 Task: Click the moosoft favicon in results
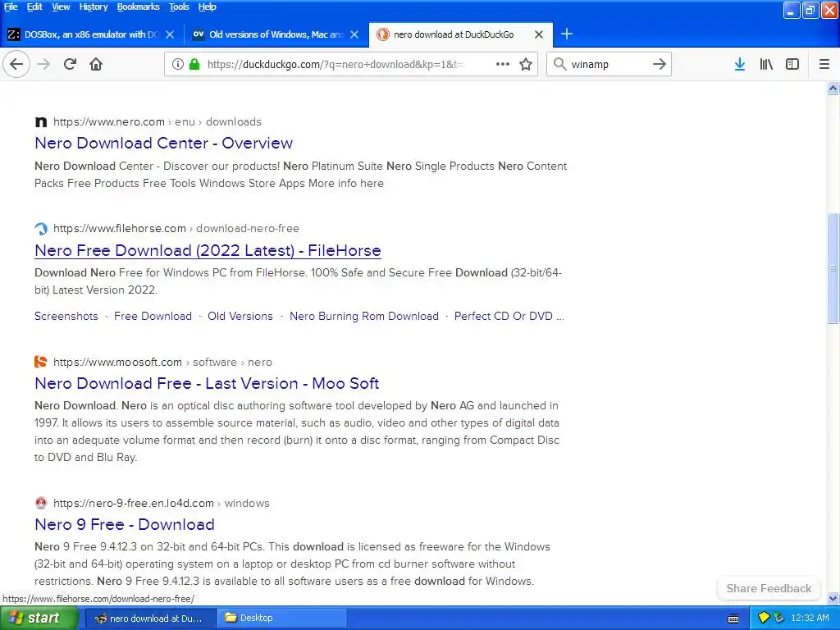[41, 362]
